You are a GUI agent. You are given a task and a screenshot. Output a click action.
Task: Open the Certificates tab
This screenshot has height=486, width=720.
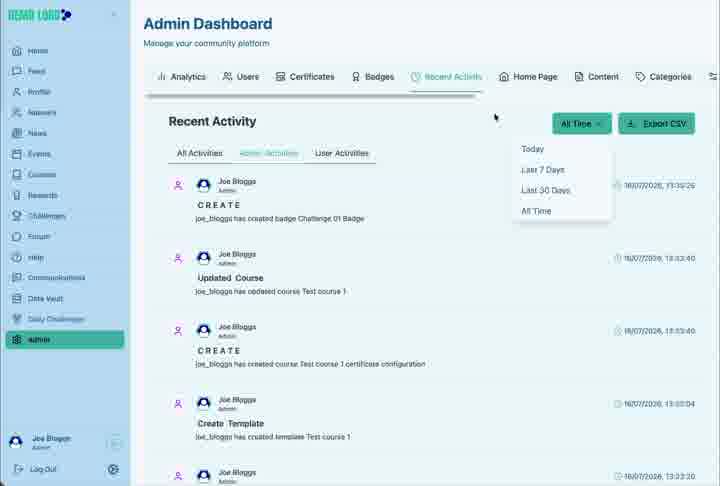tap(305, 77)
